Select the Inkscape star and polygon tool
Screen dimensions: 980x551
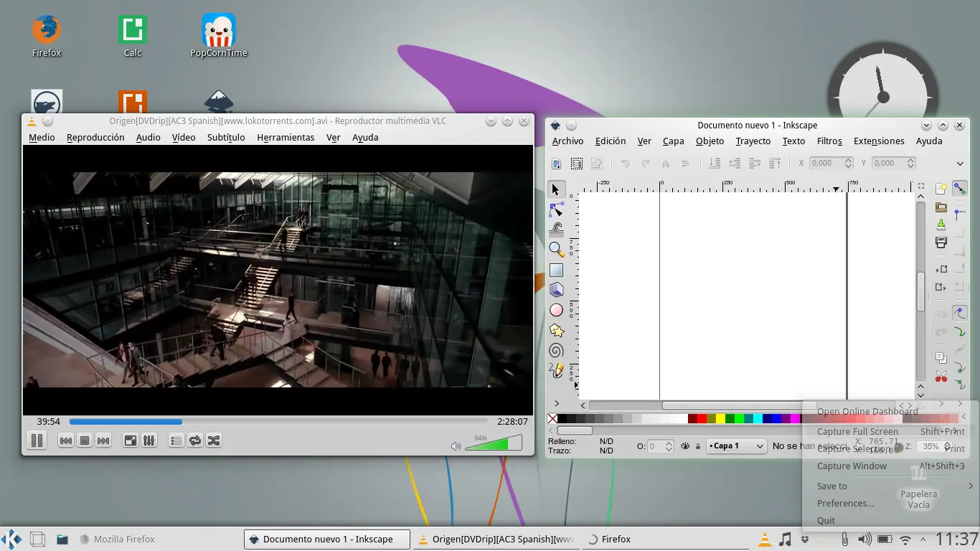pos(556,331)
